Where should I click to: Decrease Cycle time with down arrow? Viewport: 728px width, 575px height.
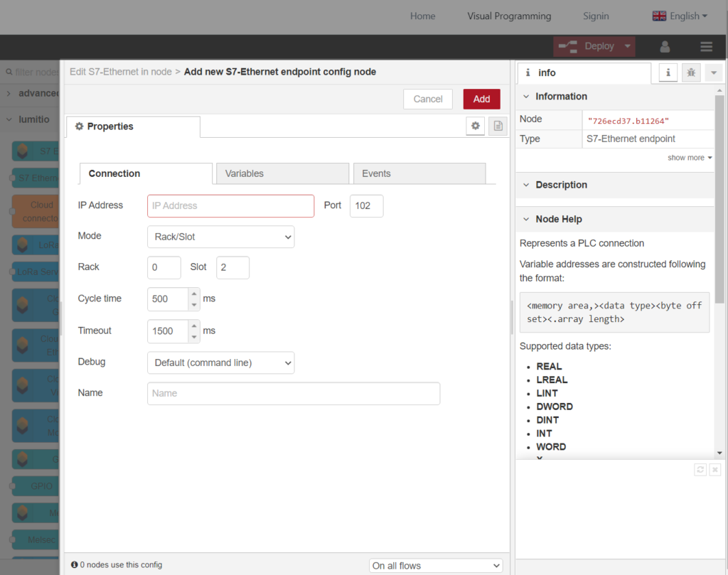(194, 305)
